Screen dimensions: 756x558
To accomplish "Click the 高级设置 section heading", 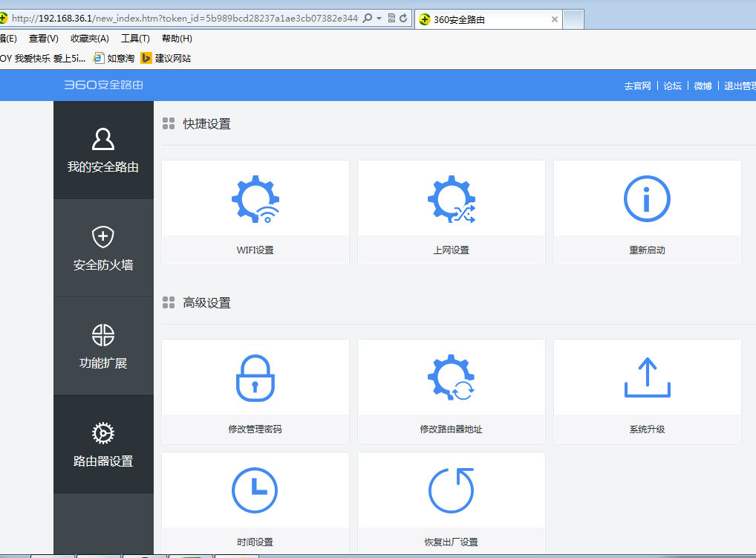I will [x=207, y=303].
